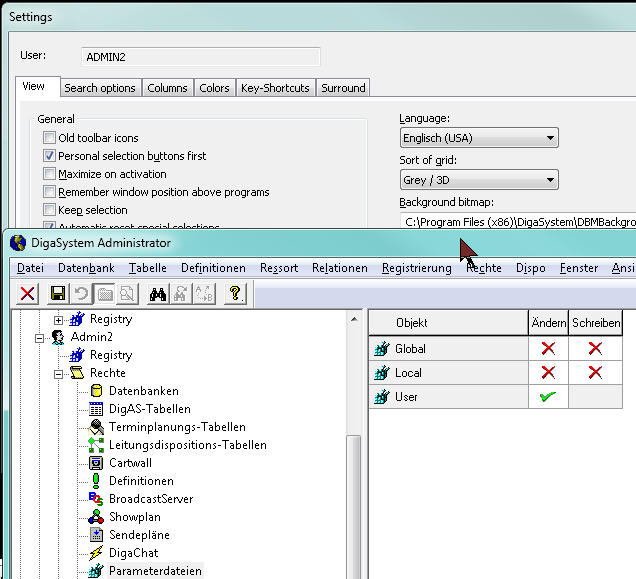Click the red X under Ändern for Global
This screenshot has height=579, width=636.
click(x=548, y=349)
